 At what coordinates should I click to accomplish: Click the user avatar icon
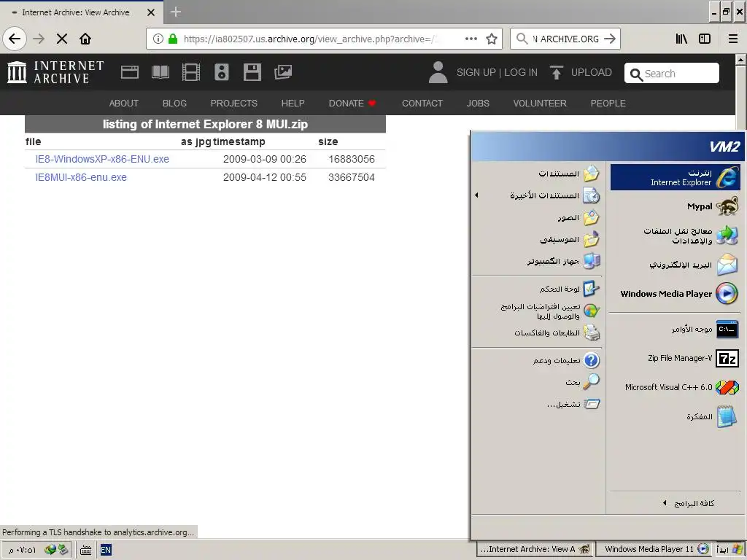pyautogui.click(x=438, y=72)
